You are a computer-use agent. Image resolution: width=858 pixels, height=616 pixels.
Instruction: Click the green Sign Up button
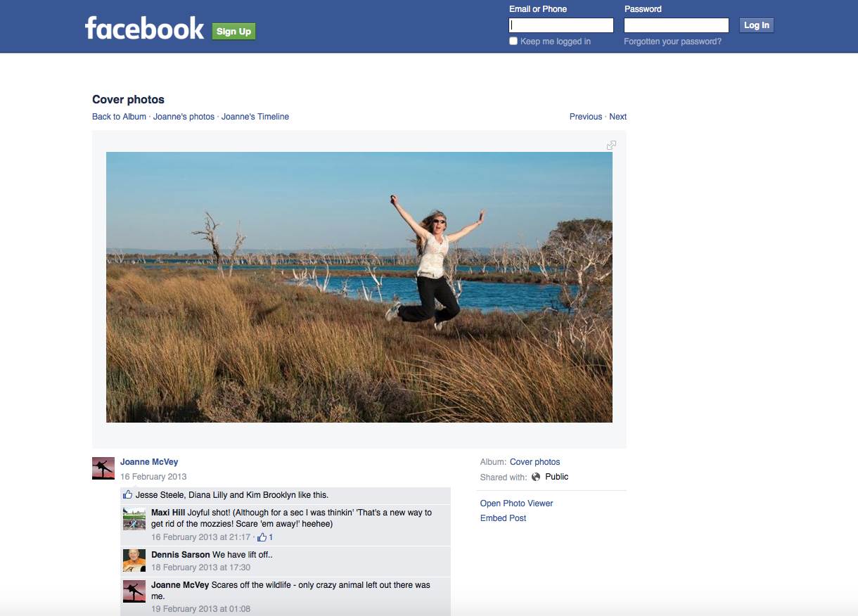(x=233, y=31)
